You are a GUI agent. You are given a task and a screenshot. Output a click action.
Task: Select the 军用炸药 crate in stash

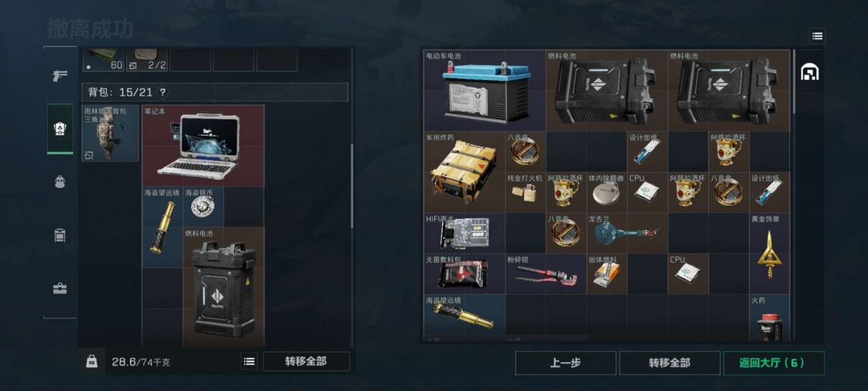(465, 172)
